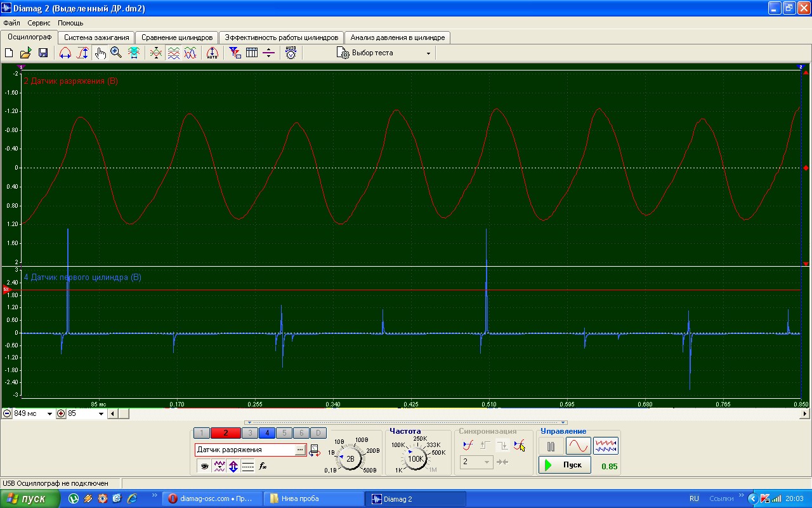The height and width of the screenshot is (508, 812).
Task: Toggle the purple waveform smoothing icon
Action: [x=219, y=466]
